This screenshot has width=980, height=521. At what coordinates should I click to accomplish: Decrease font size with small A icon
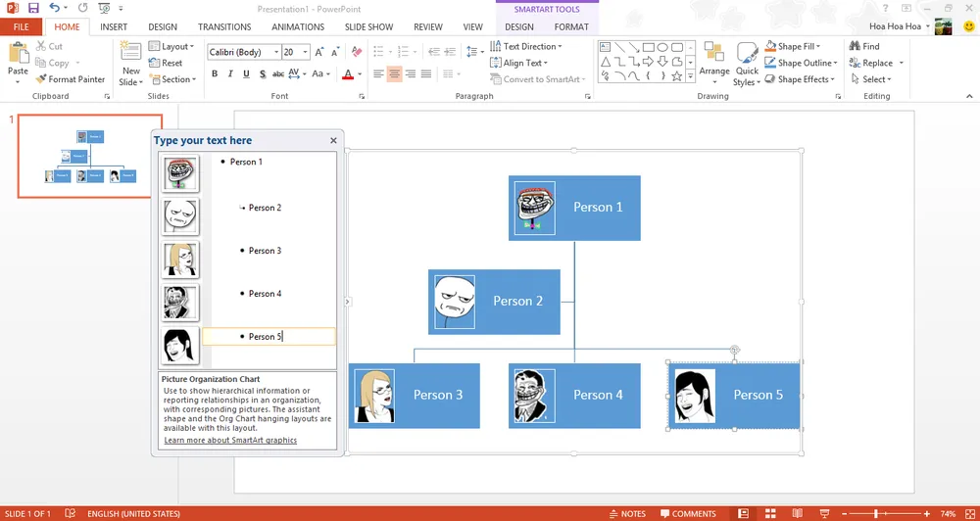pyautogui.click(x=335, y=53)
